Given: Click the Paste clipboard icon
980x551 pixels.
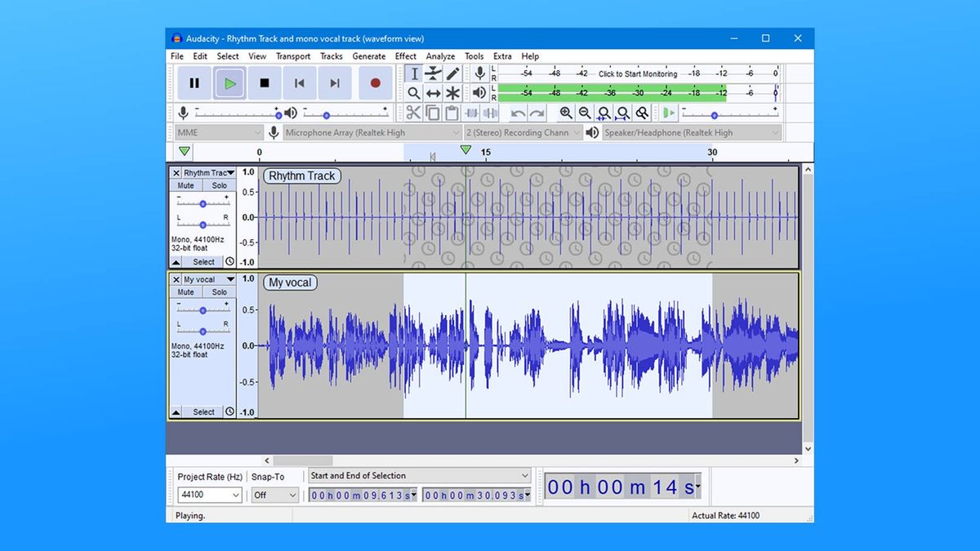Looking at the screenshot, I should [452, 113].
